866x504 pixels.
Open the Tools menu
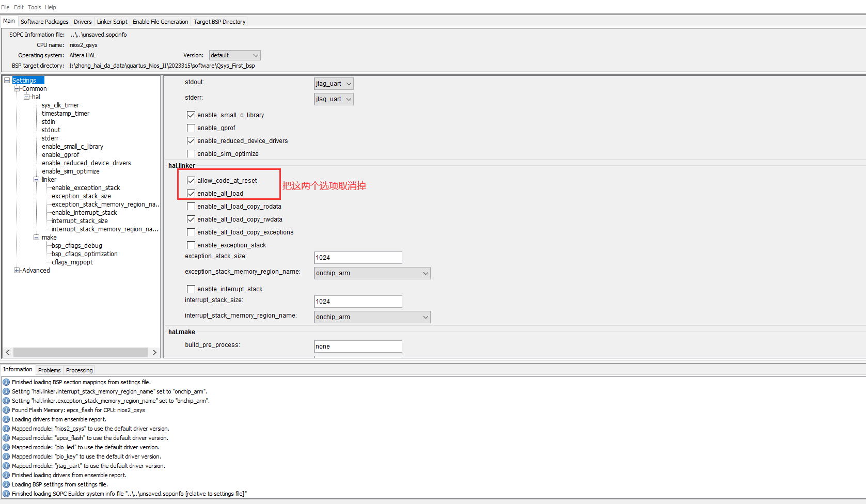click(x=34, y=7)
